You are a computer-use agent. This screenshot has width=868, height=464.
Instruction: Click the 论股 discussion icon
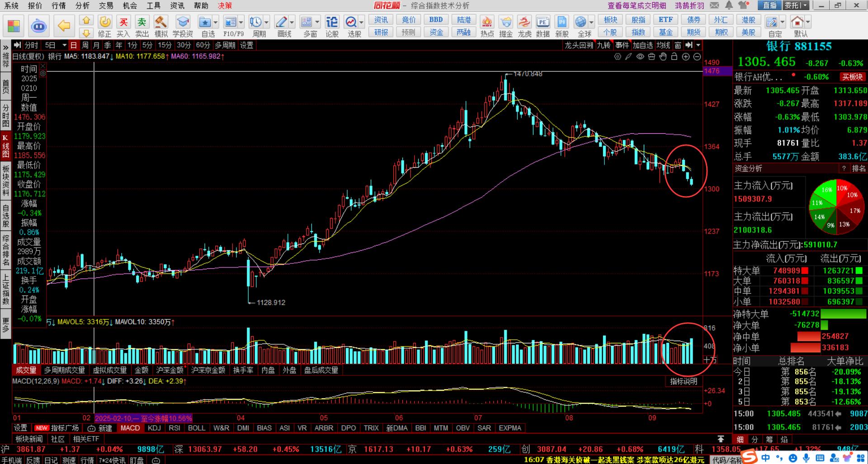pyautogui.click(x=332, y=23)
